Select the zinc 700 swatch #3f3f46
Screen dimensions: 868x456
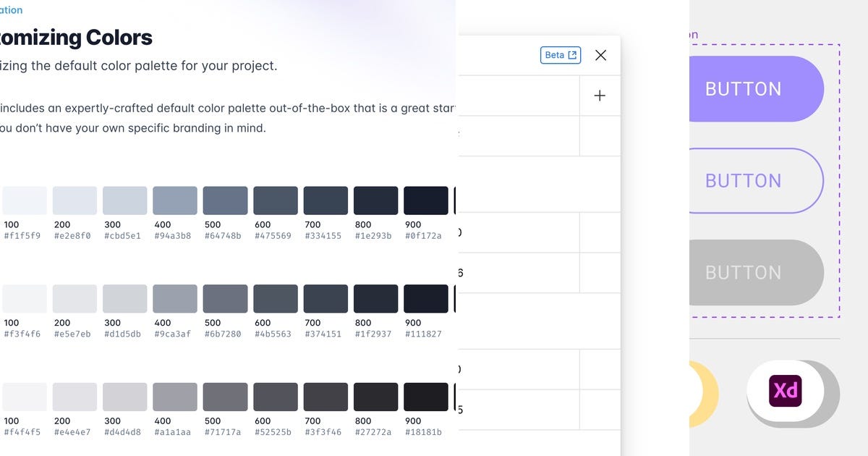tap(325, 396)
